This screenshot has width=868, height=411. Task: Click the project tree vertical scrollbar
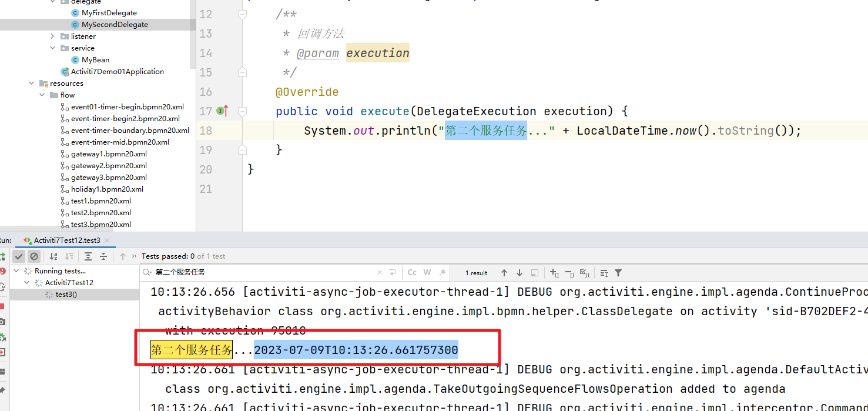pos(193,35)
